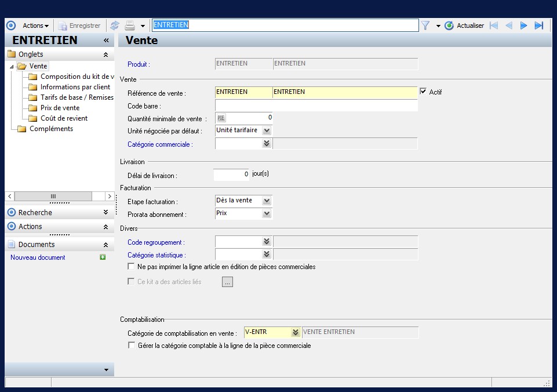557x392 pixels.
Task: Click the horizontal scrollbar thumb in the tree panel
Action: coord(53,196)
